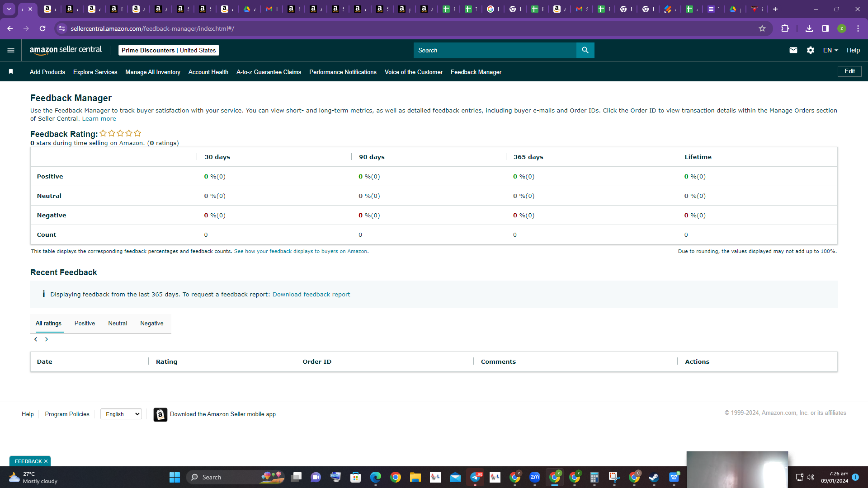Click into the Seller Central search field
The width and height of the screenshot is (868, 488).
point(495,50)
